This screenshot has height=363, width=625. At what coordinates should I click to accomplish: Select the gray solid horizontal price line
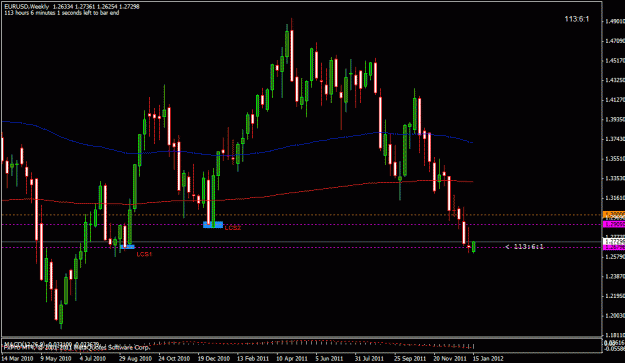point(302,241)
